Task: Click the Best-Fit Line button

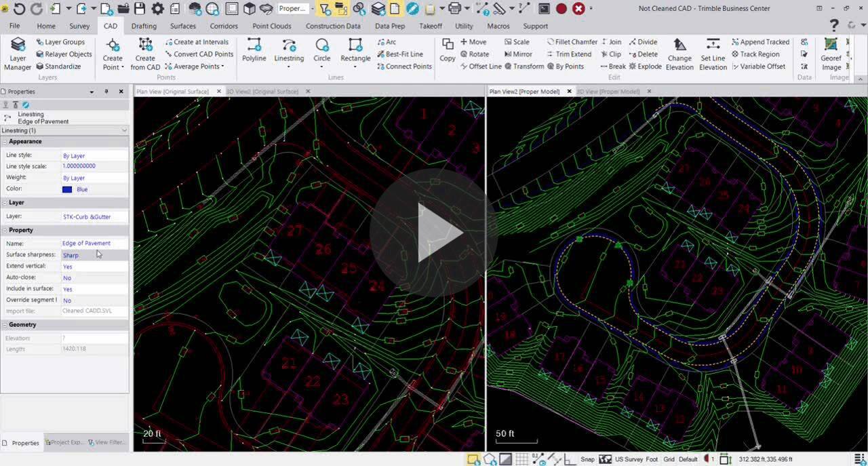Action: coord(399,54)
